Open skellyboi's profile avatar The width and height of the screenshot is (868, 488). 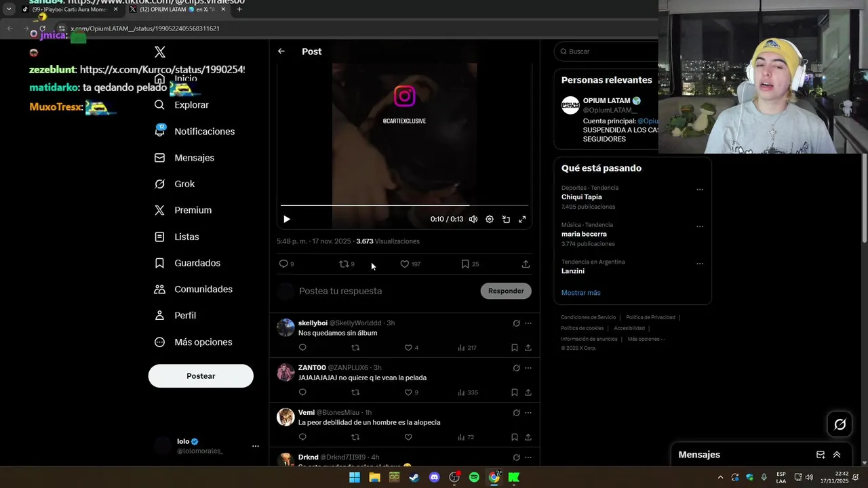pos(285,327)
